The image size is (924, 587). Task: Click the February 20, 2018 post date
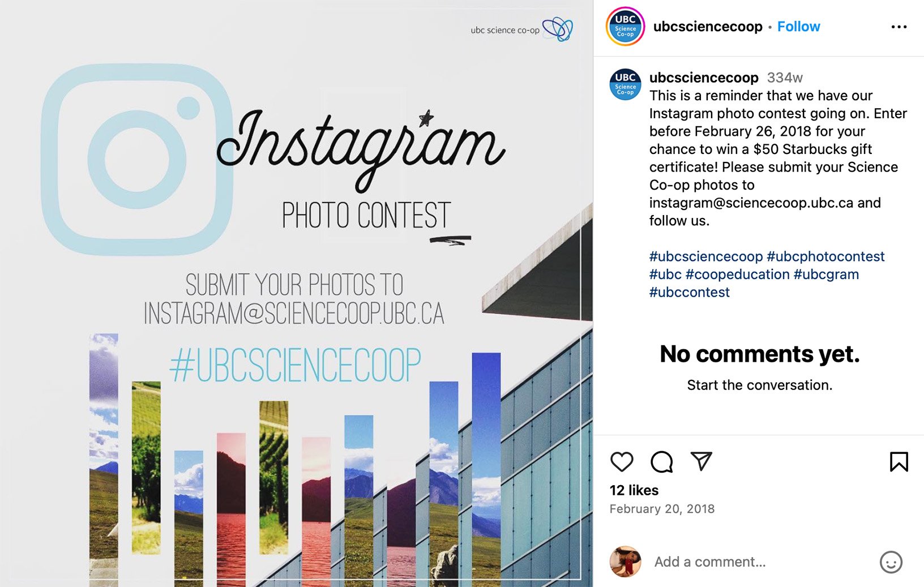(x=662, y=509)
